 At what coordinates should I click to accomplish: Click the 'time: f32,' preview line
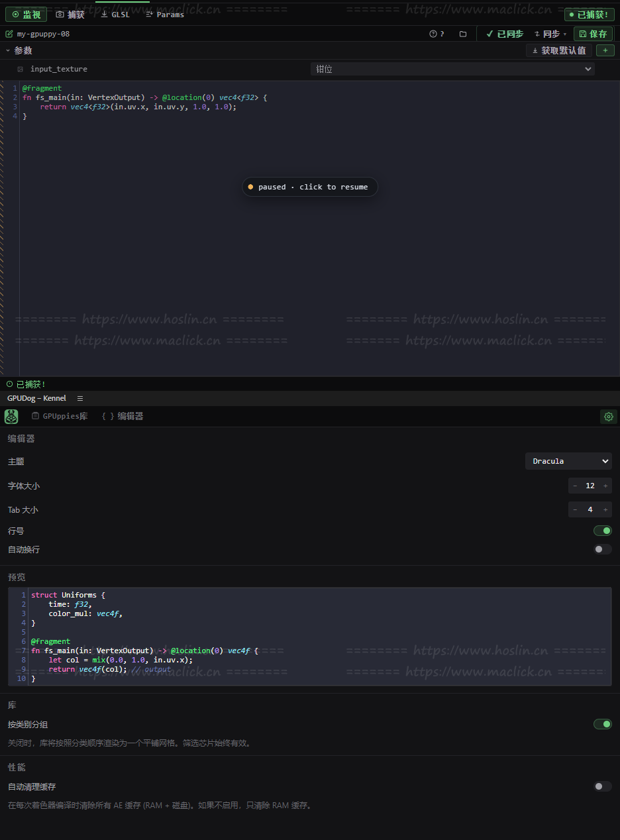[x=70, y=604]
